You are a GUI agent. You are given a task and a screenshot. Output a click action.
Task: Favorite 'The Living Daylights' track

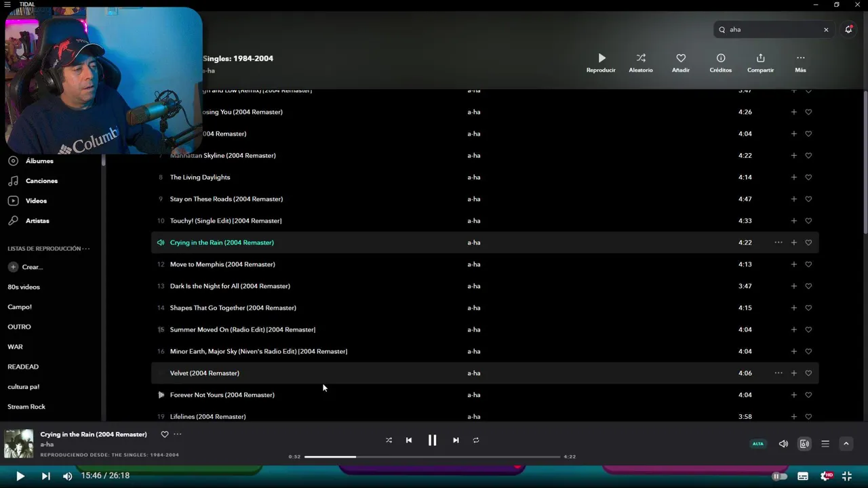808,178
